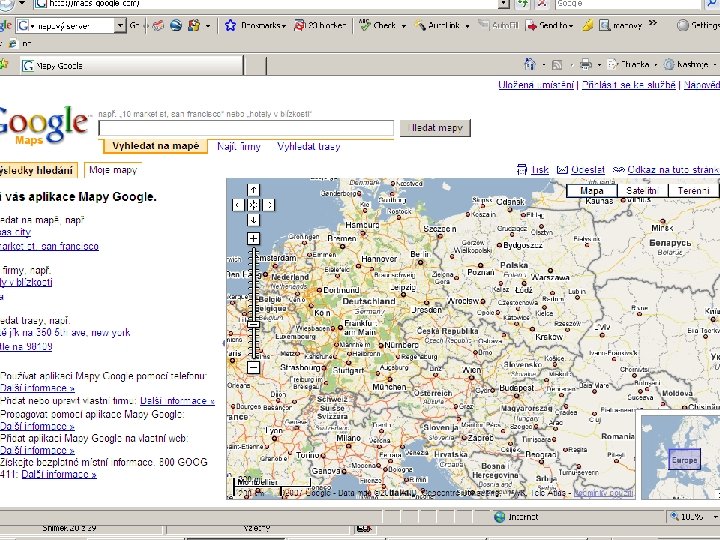Select the Najít firmy tab
Image resolution: width=720 pixels, height=540 pixels.
tap(239, 146)
